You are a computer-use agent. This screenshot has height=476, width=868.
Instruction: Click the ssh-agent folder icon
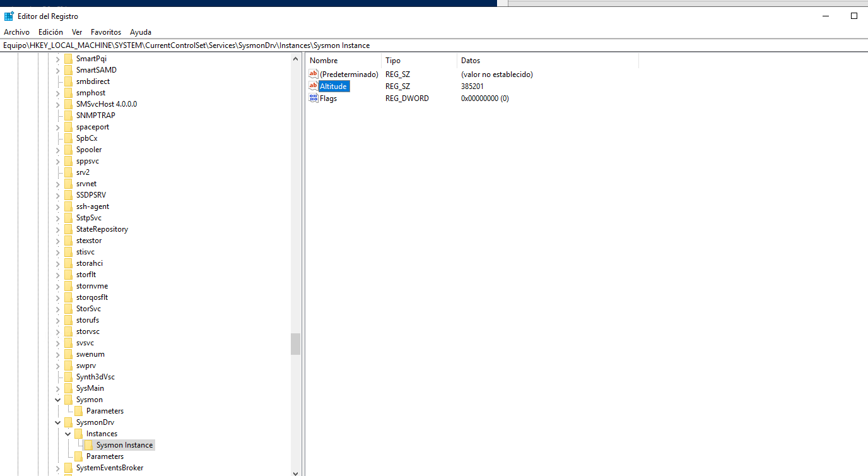click(x=69, y=206)
